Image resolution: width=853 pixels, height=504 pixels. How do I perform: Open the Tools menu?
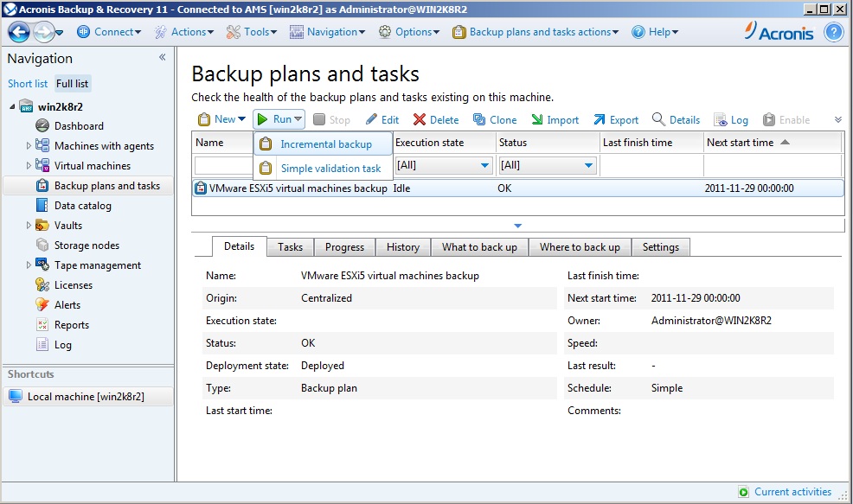[x=252, y=32]
